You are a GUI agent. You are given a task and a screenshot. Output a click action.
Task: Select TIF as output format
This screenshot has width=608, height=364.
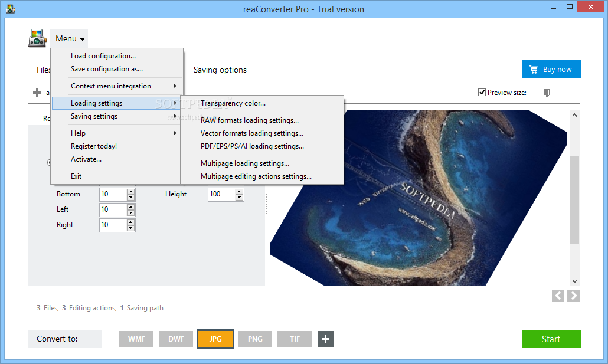pyautogui.click(x=295, y=339)
